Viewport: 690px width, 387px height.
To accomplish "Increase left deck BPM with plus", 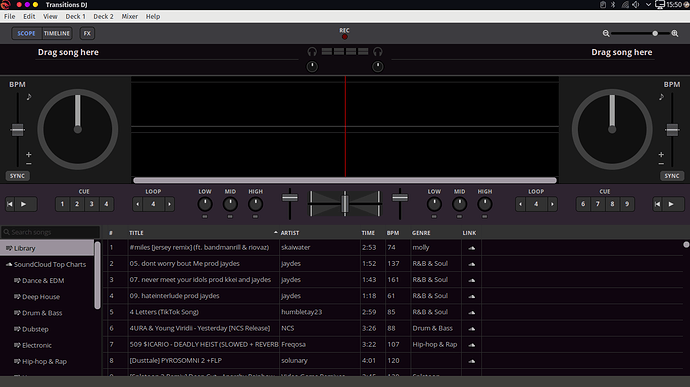I will click(x=29, y=155).
